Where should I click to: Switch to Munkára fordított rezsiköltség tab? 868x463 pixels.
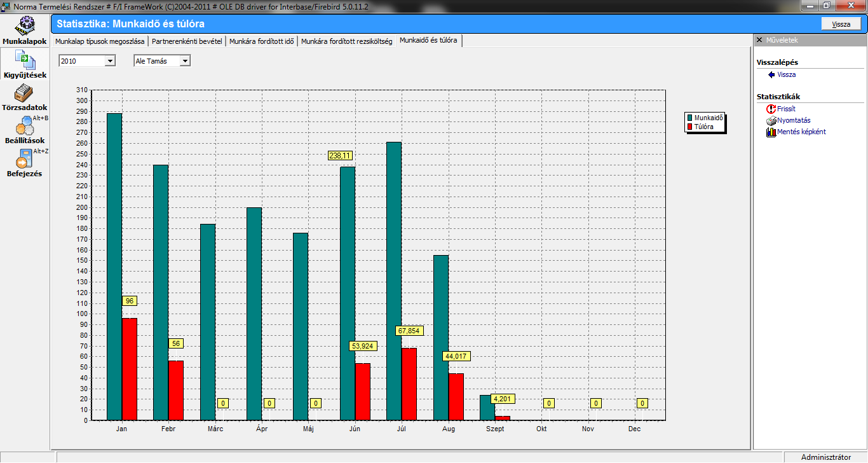coord(347,41)
